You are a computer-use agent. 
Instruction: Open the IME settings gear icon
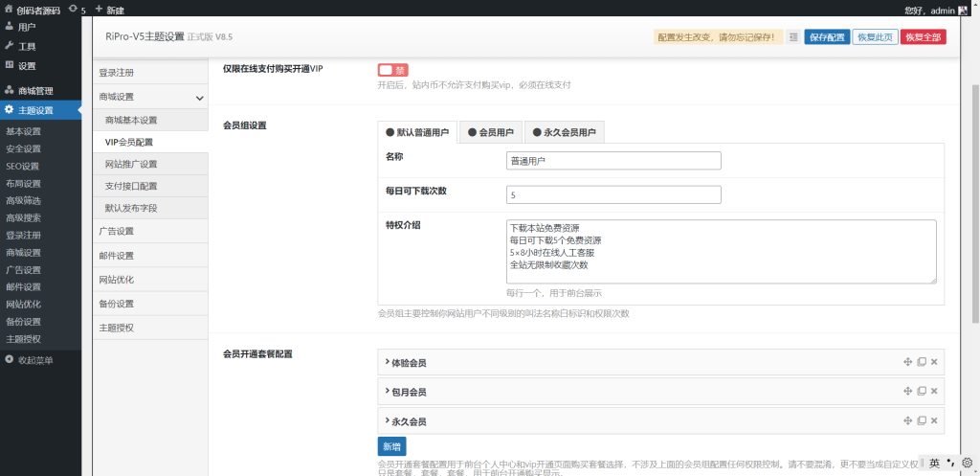click(966, 462)
